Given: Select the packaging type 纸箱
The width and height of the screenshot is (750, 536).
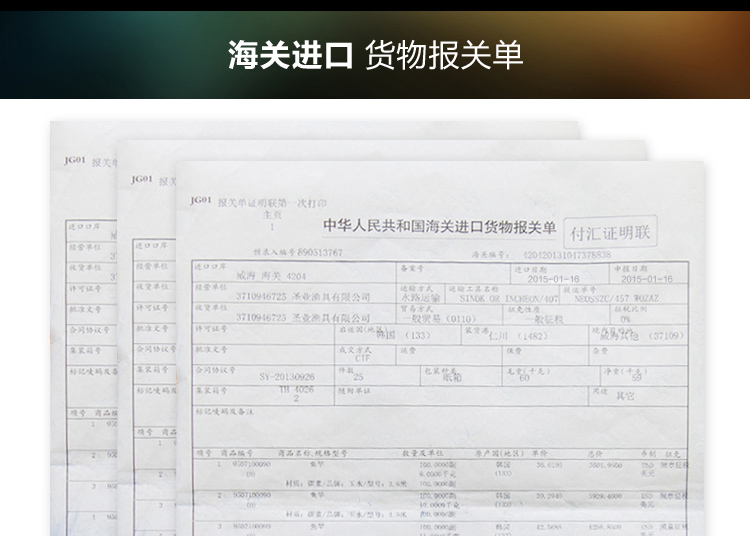Looking at the screenshot, I should coord(452,378).
